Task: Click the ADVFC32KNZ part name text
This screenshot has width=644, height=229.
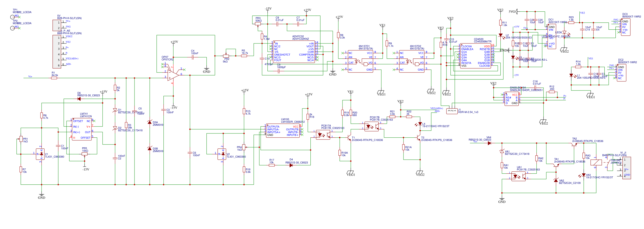Action: 301,39
